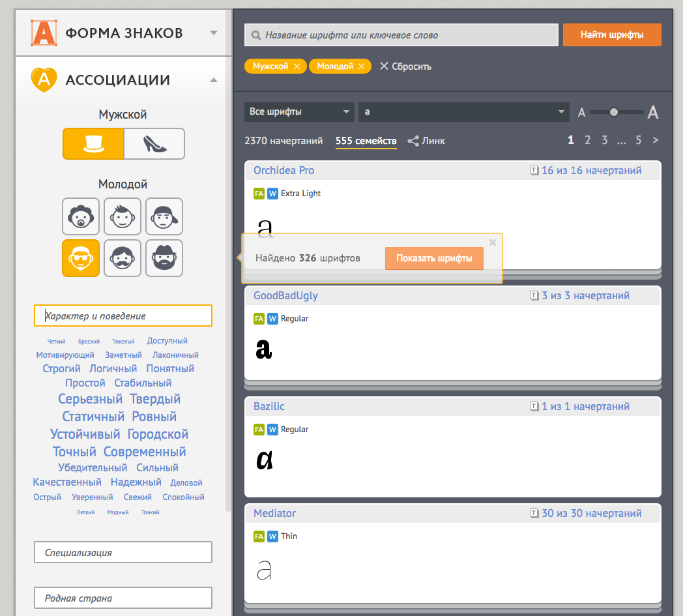Toggle the high-heel feminine option
683x616 pixels.
[154, 144]
